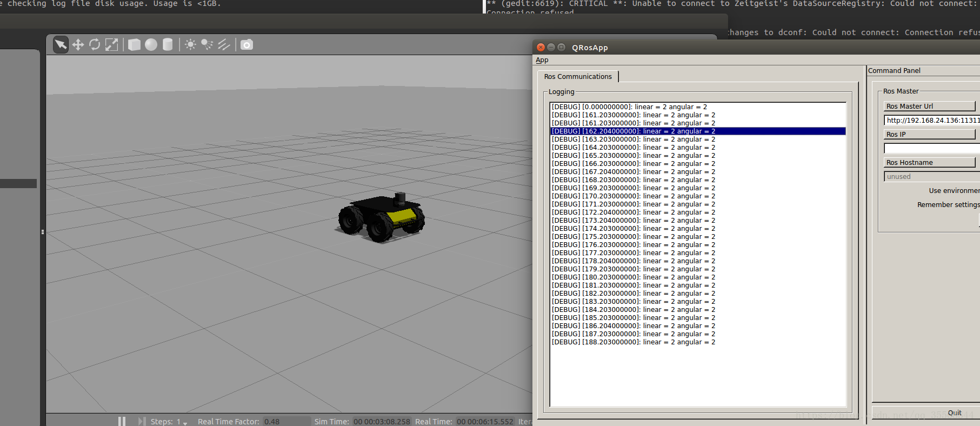The height and width of the screenshot is (426, 980).
Task: Select log entry at 180.203000000
Action: coord(697,277)
